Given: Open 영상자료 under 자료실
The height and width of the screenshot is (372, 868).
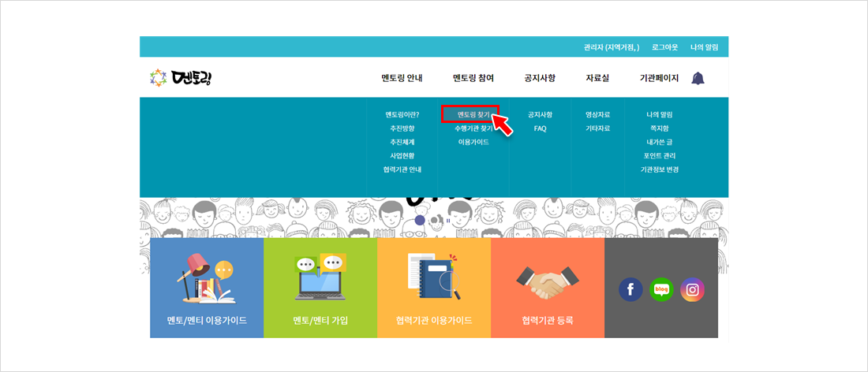Looking at the screenshot, I should (x=597, y=114).
